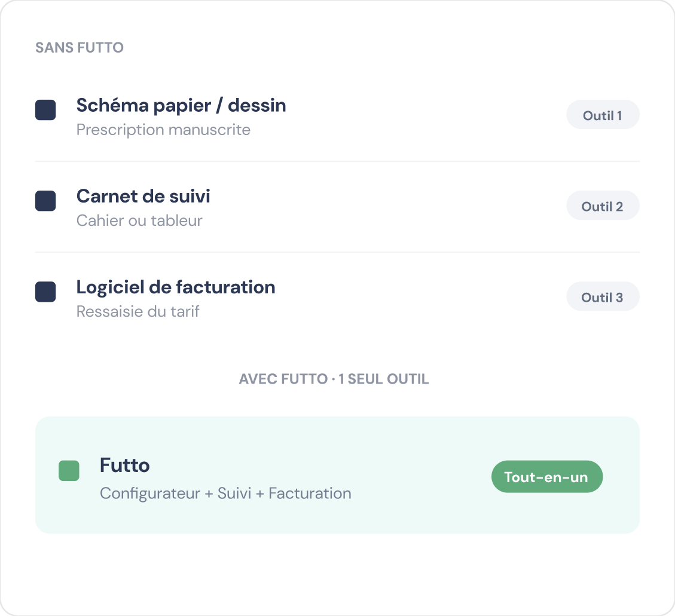This screenshot has width=675, height=616.
Task: Click the green Tout-en-un pill
Action: [x=546, y=477]
